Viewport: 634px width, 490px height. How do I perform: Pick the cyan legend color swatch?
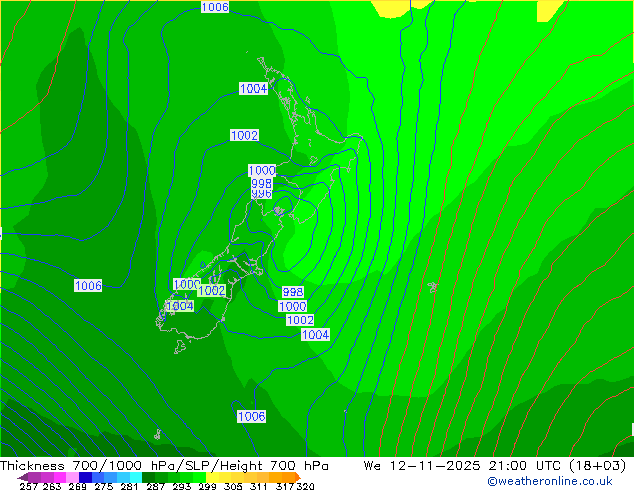(x=136, y=477)
